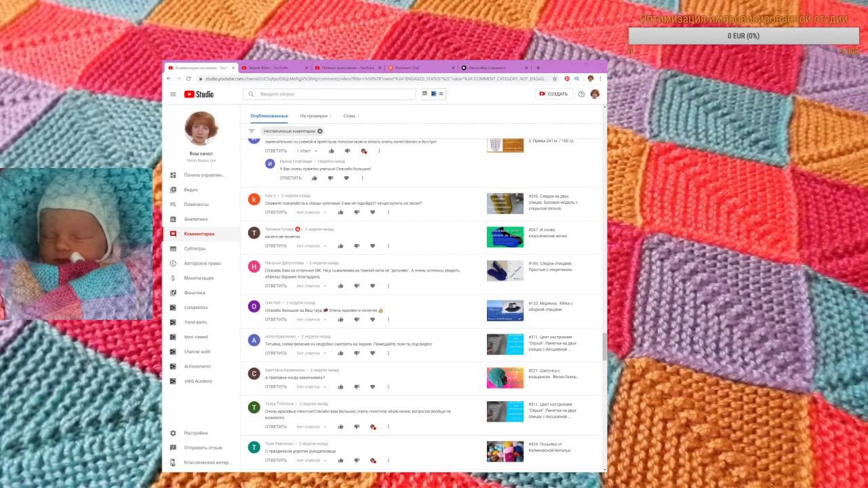Dislike Светлана Калинкина's comment
868x488 pixels.
pyautogui.click(x=357, y=387)
